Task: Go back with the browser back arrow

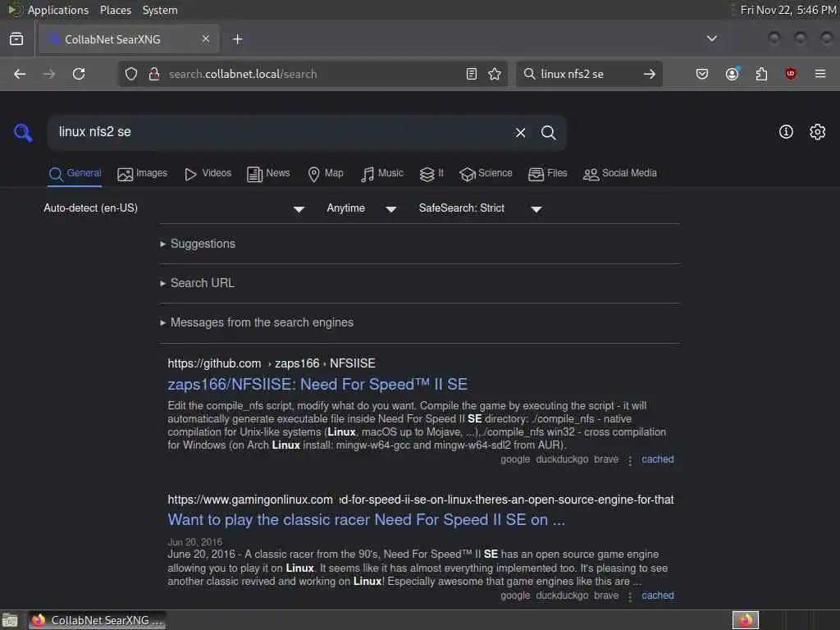Action: pyautogui.click(x=20, y=74)
